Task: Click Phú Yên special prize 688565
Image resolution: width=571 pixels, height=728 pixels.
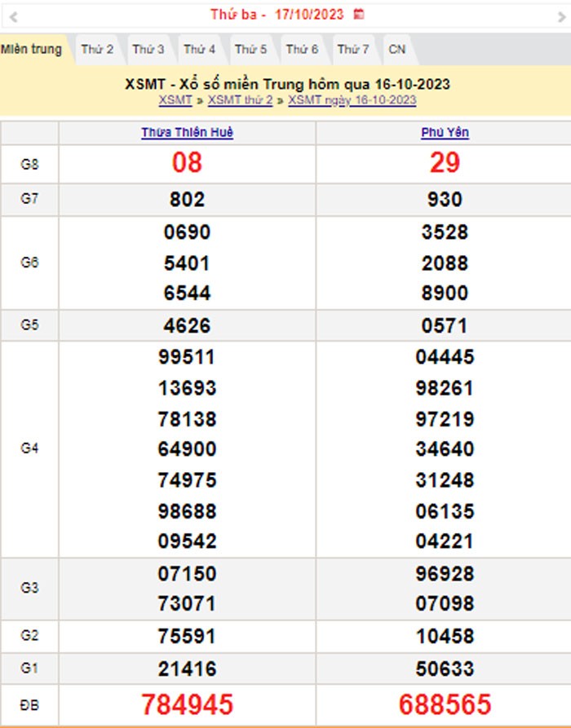Action: [445, 704]
